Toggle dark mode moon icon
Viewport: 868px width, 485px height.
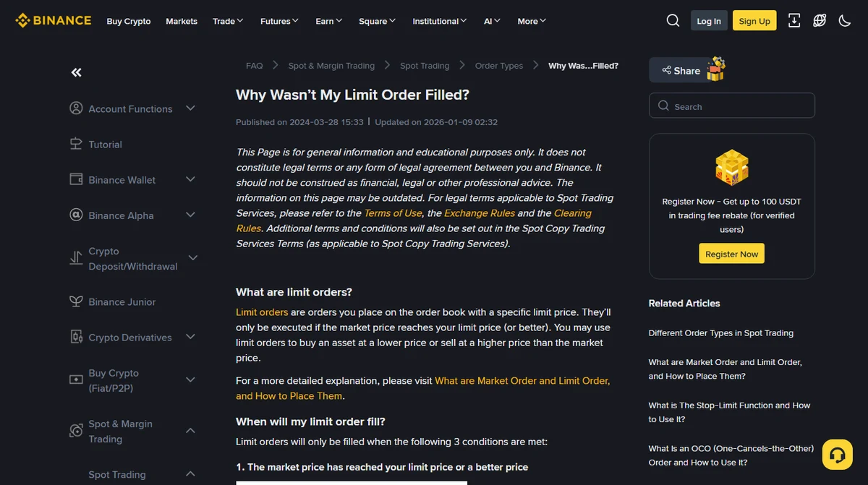click(x=844, y=20)
